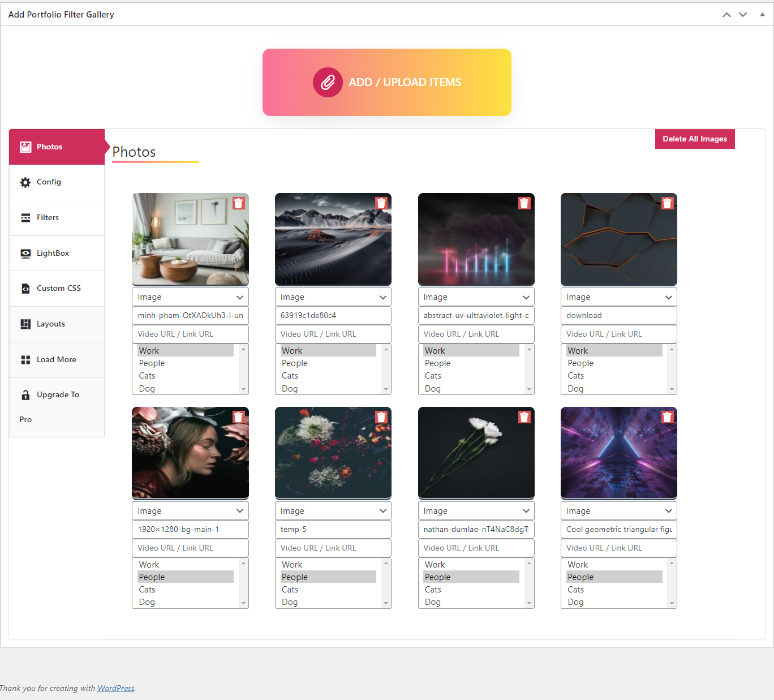This screenshot has height=700, width=774.
Task: Click the paperclip upload icon
Action: 328,83
